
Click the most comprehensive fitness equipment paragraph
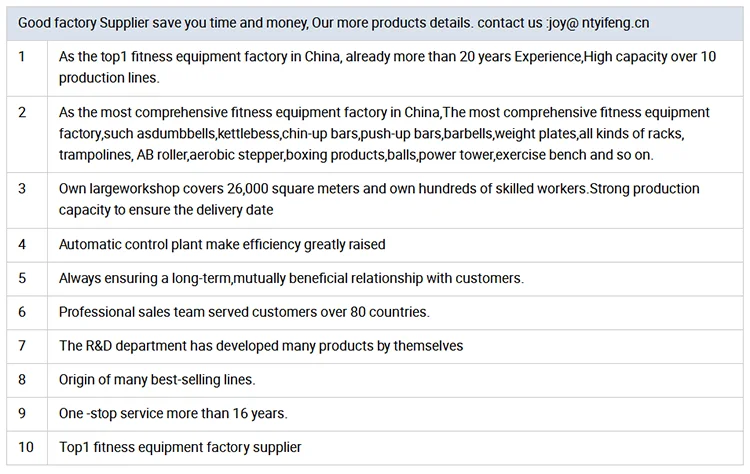tap(384, 133)
